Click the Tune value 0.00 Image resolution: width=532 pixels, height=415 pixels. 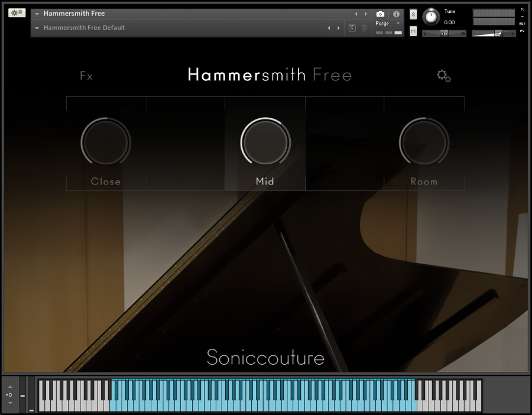(x=449, y=22)
